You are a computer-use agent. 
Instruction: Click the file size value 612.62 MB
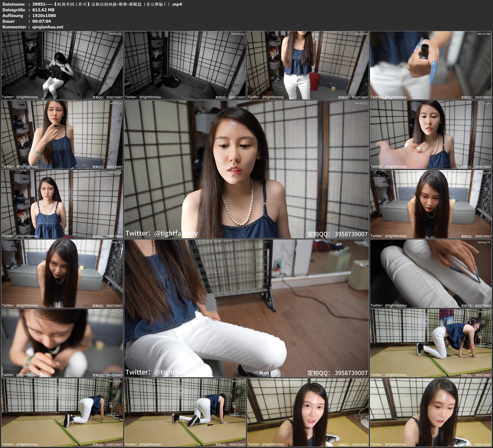point(43,10)
